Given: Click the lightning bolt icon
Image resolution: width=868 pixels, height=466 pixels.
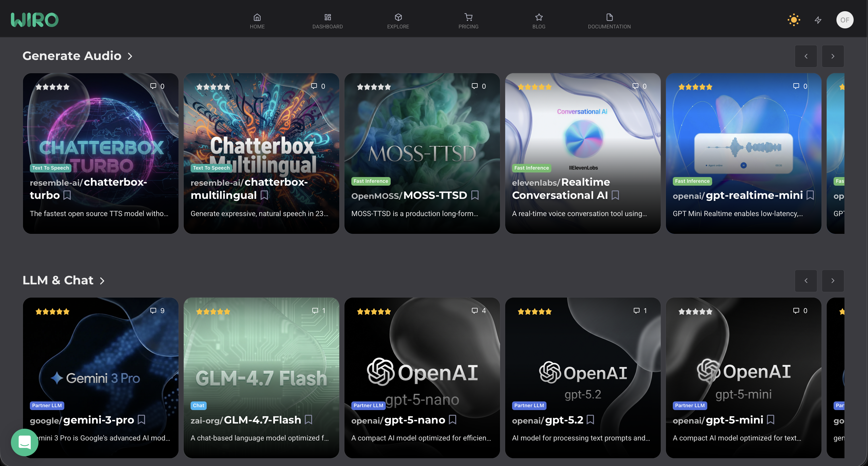Looking at the screenshot, I should tap(818, 20).
